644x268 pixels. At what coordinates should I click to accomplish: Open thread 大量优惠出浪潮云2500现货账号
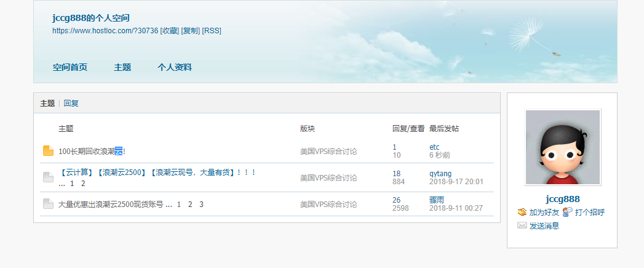pos(111,204)
